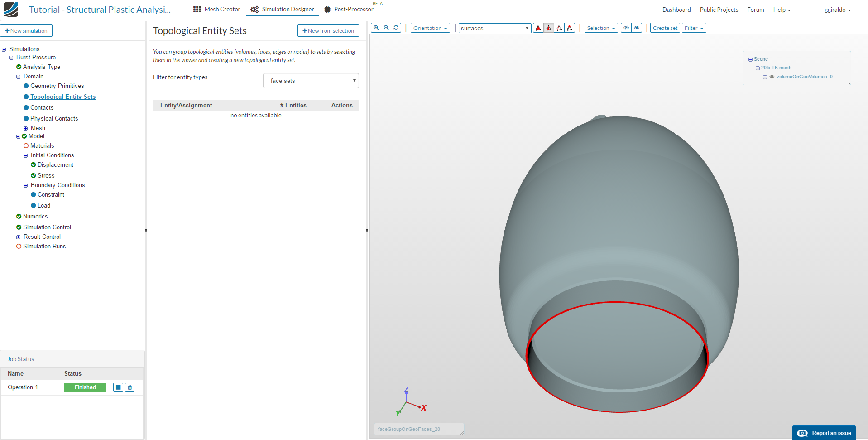The height and width of the screenshot is (440, 868).
Task: Zoom in on the 3D viewer
Action: pos(376,28)
